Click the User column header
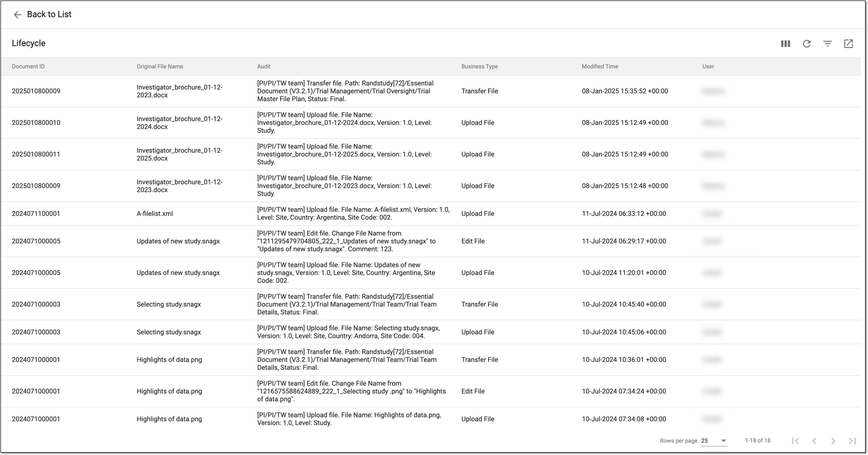This screenshot has height=455, width=868. 708,66
